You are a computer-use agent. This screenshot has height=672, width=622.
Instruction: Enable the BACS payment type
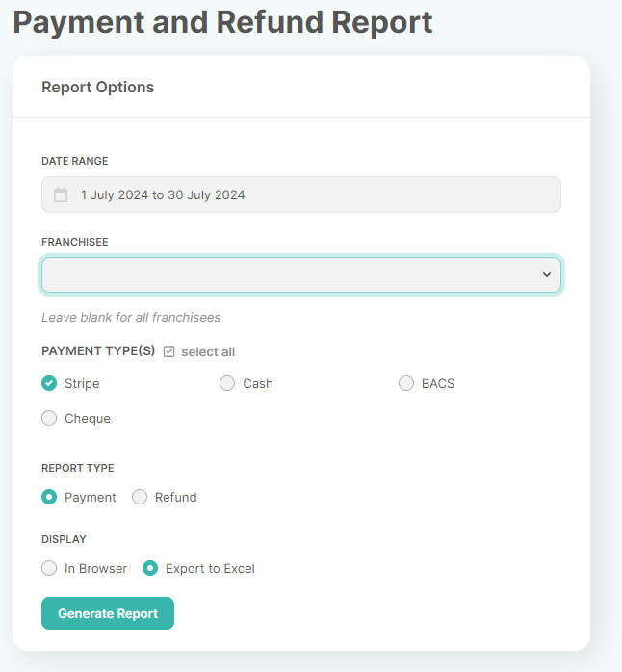[406, 383]
